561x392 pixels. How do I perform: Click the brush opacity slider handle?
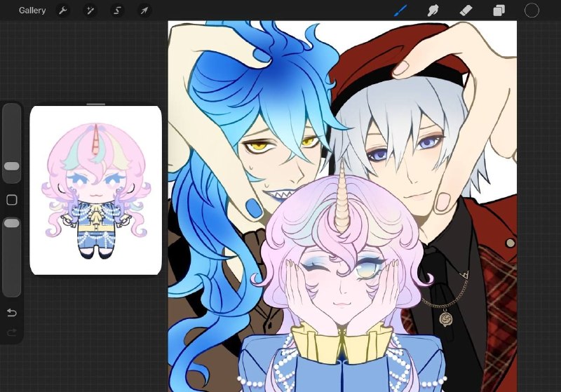[x=12, y=223]
